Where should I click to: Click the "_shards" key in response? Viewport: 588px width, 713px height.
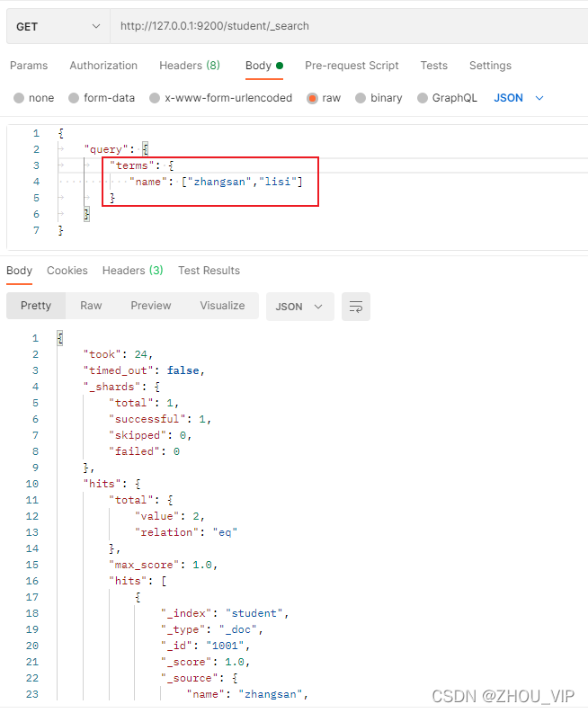tap(111, 387)
